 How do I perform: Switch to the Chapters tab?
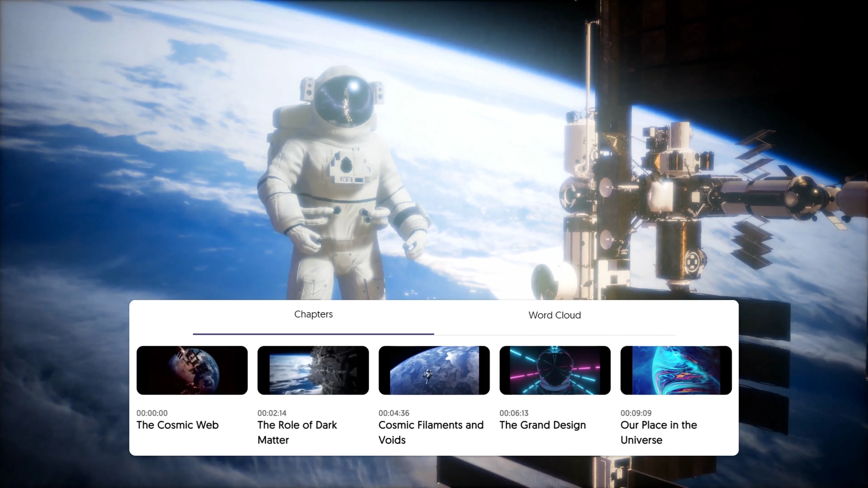[313, 314]
